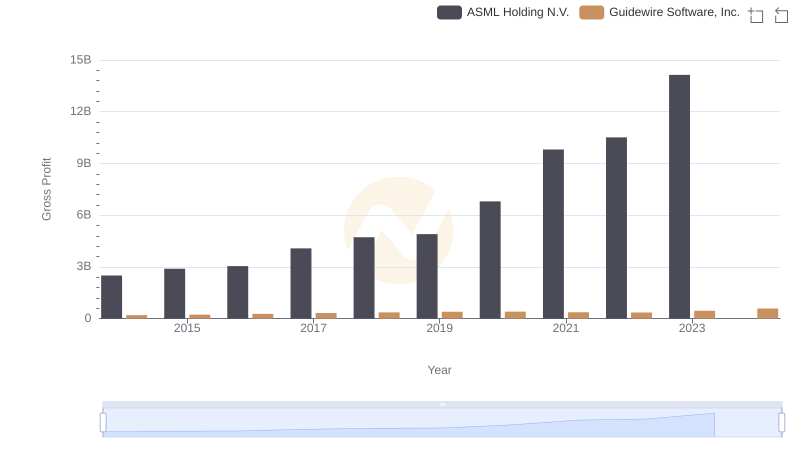
Task: Click the ASML bar for 2017
Action: (x=301, y=284)
